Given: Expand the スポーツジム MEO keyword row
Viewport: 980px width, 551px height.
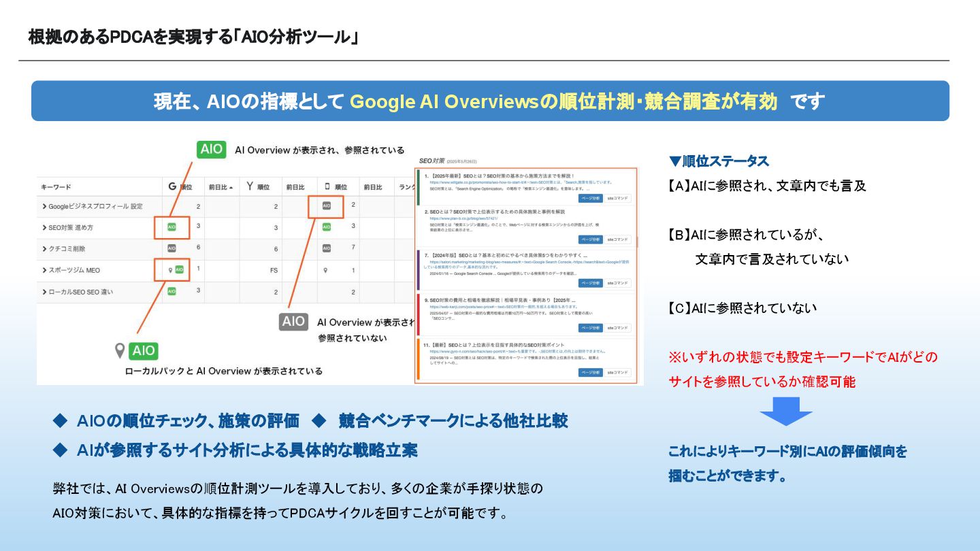Looking at the screenshot, I should pyautogui.click(x=44, y=270).
